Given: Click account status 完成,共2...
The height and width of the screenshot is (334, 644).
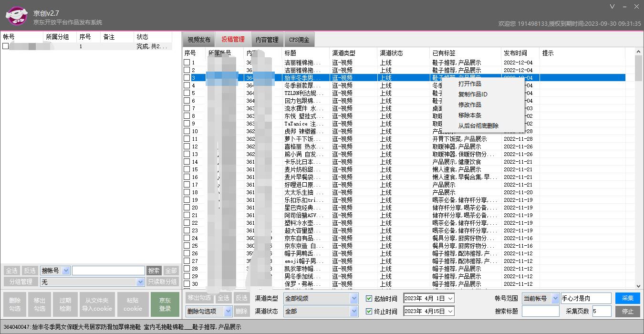Looking at the screenshot, I should (152, 46).
